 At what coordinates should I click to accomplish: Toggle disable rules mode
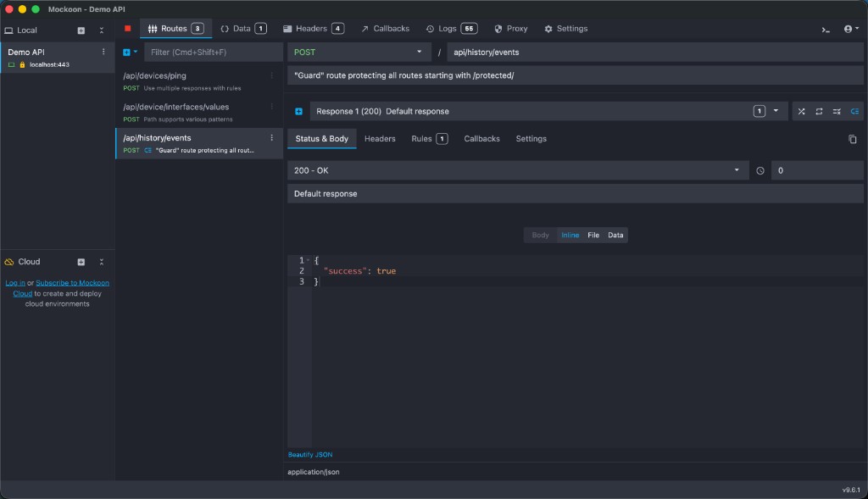837,111
